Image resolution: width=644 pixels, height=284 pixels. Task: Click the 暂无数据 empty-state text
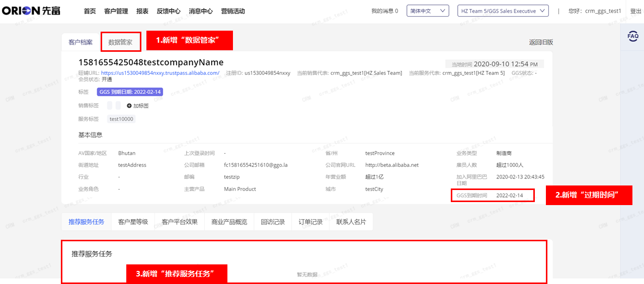[x=307, y=274]
